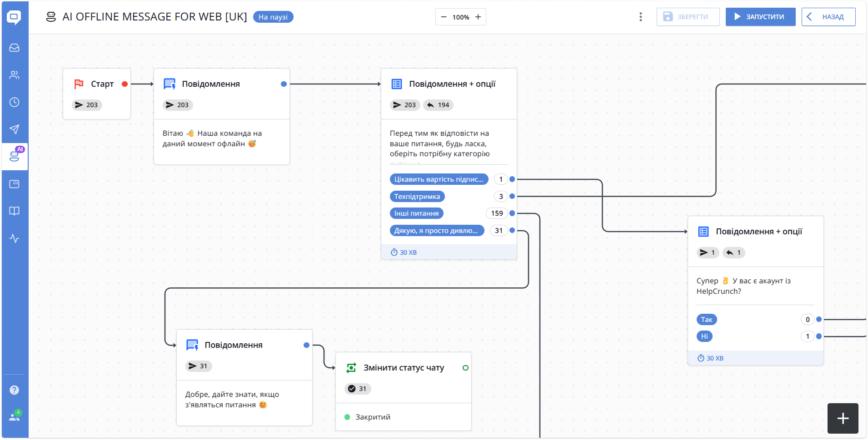
Task: Click the HelpCrunch logo at top left
Action: [x=14, y=17]
